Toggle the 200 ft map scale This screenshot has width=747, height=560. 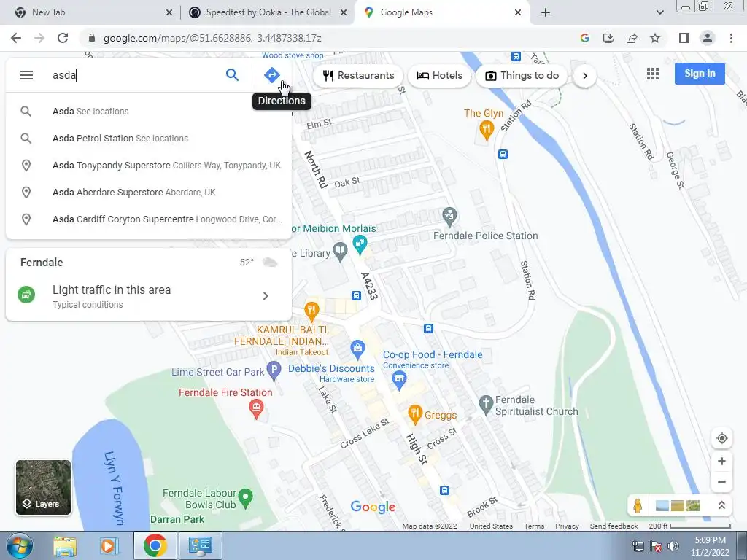click(689, 526)
